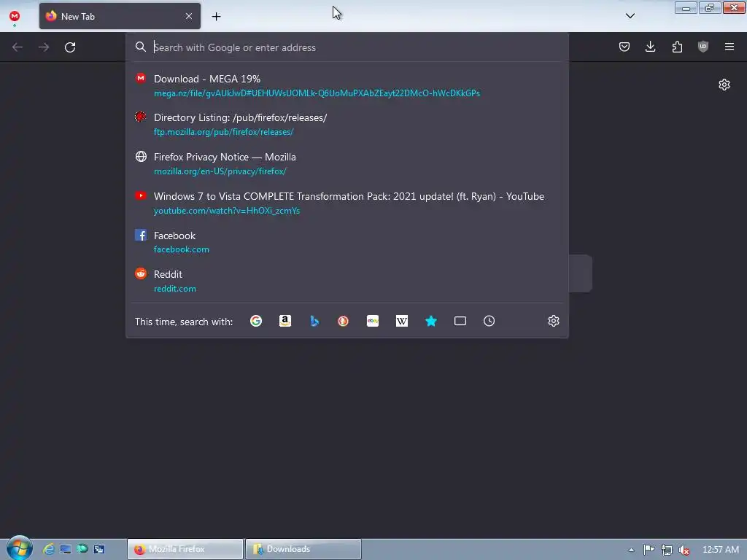Open the mega.nz file link
Image resolution: width=747 pixels, height=560 pixels.
317,93
